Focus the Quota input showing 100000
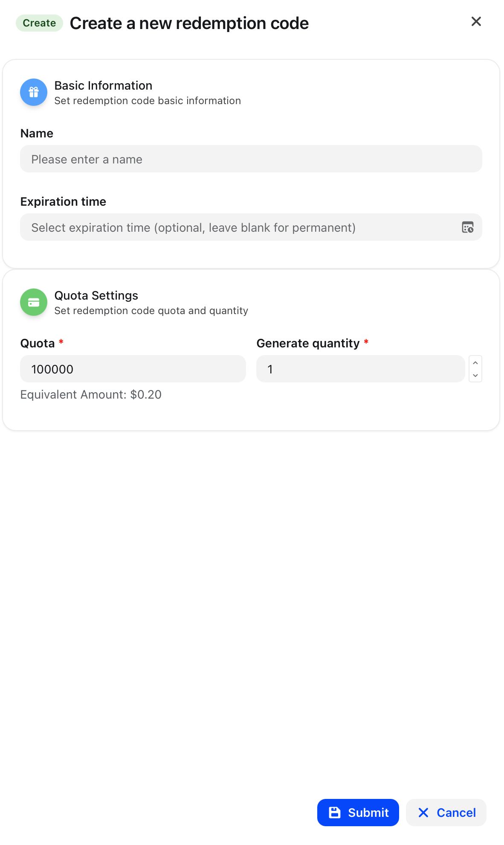Screen dimensions: 504x845 [x=133, y=369]
